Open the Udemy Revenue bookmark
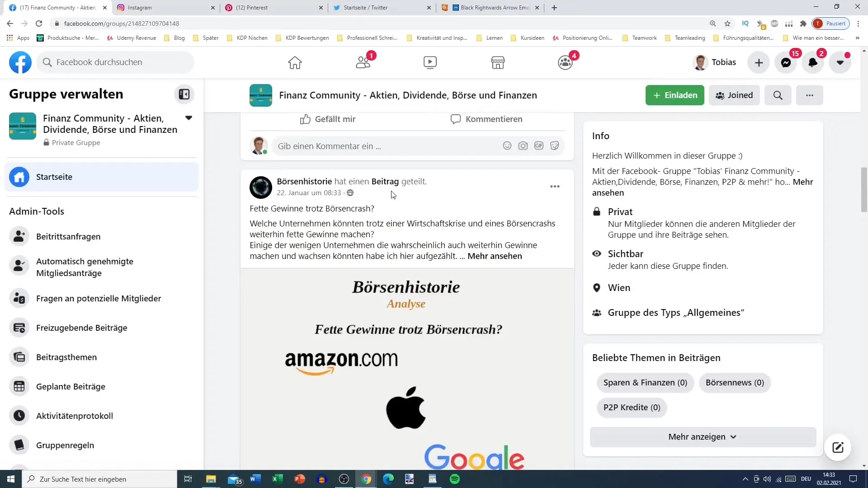The height and width of the screenshot is (488, 868). 131,38
